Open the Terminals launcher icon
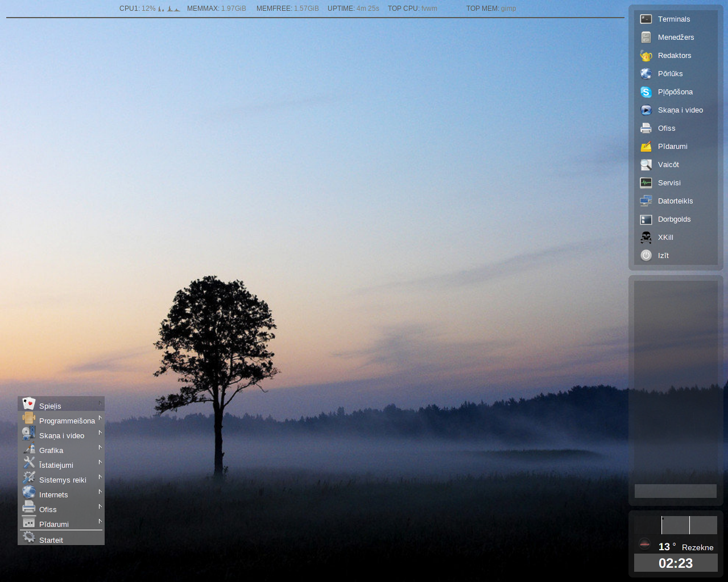 [x=646, y=19]
